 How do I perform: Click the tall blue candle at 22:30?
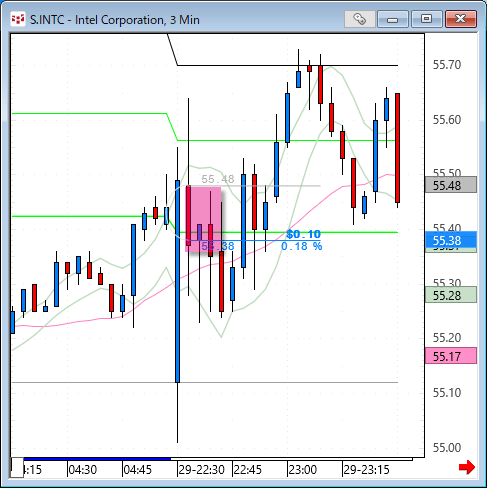177,281
